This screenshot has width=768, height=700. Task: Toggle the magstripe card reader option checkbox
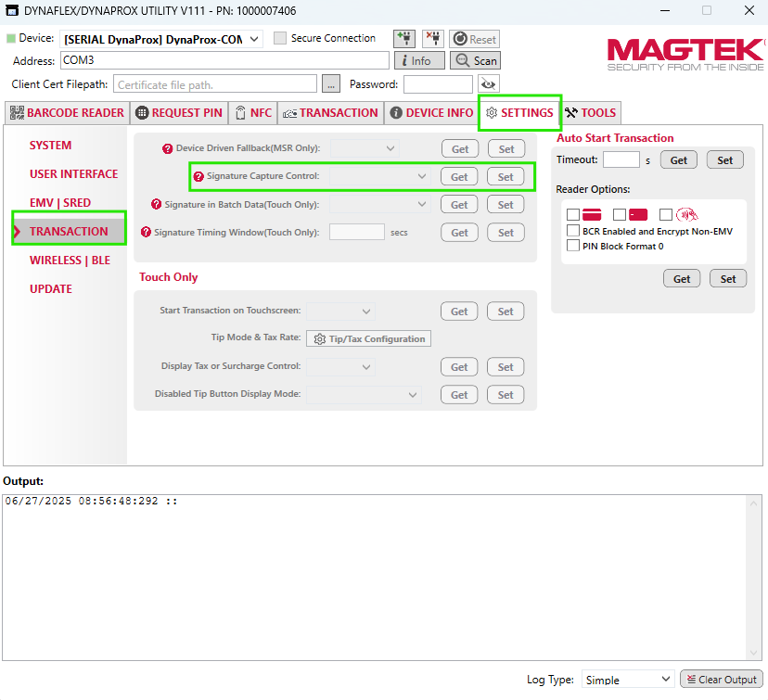pyautogui.click(x=573, y=214)
